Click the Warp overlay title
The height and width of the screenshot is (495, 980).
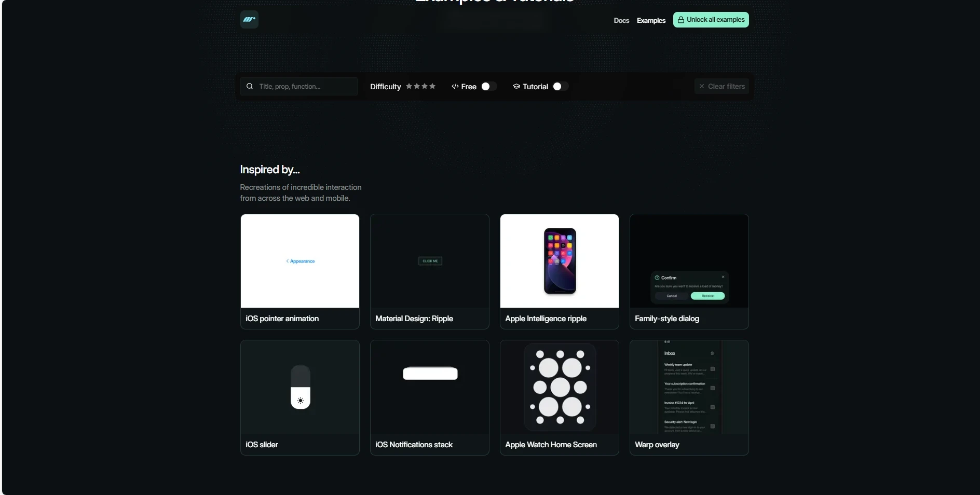[657, 445]
